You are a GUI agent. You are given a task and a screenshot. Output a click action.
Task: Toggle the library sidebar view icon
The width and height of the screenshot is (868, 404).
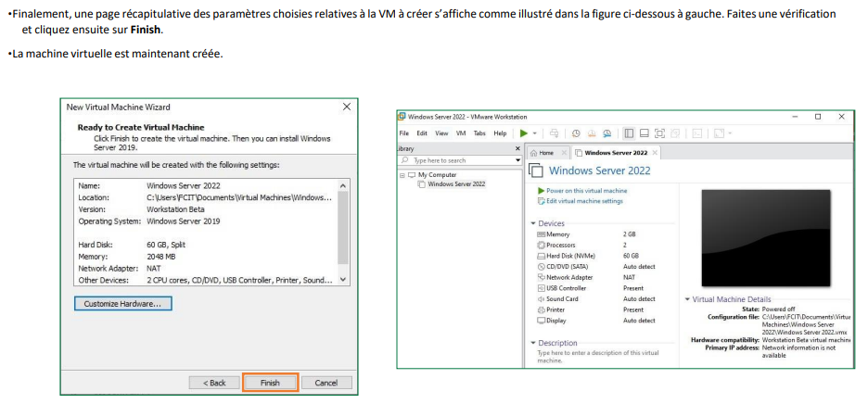click(629, 133)
